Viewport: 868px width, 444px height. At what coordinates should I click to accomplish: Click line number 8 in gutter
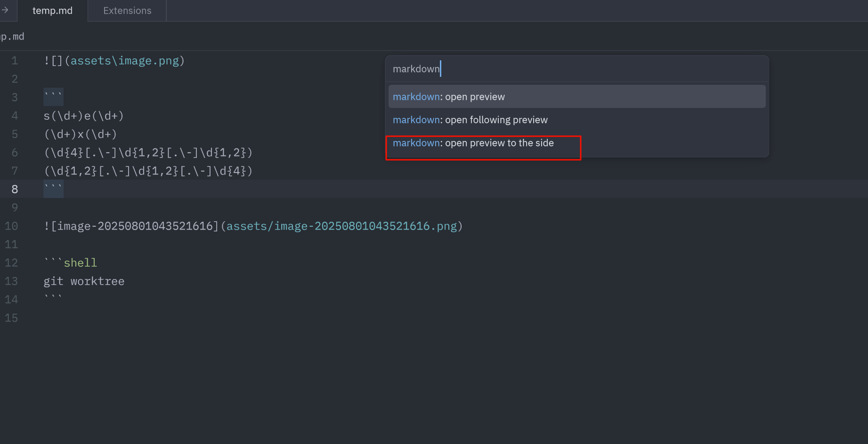coord(15,189)
